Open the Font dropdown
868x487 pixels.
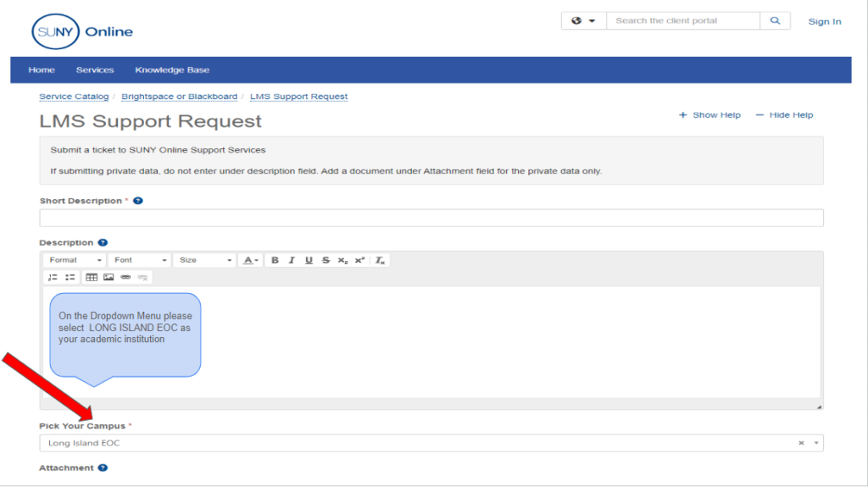pyautogui.click(x=140, y=260)
